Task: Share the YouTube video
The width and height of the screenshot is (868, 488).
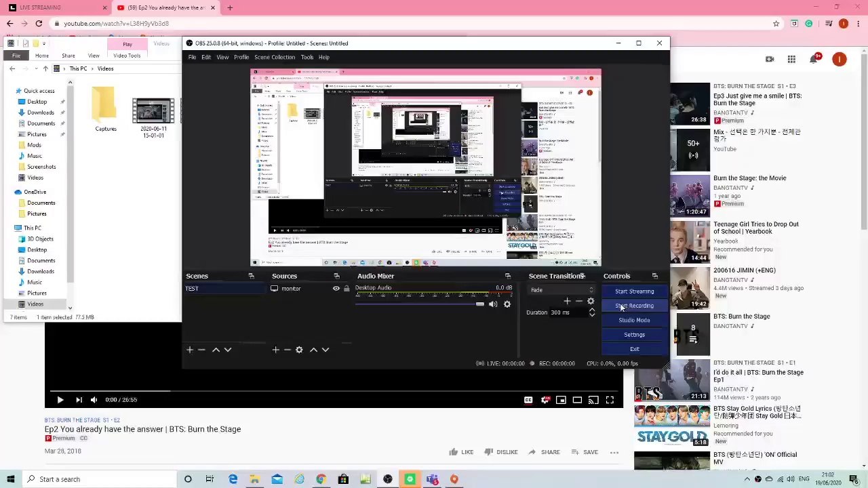Action: 545,452
